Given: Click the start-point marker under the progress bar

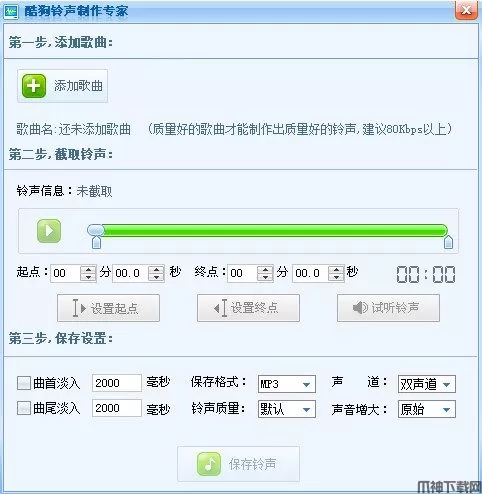Looking at the screenshot, I should (x=96, y=242).
